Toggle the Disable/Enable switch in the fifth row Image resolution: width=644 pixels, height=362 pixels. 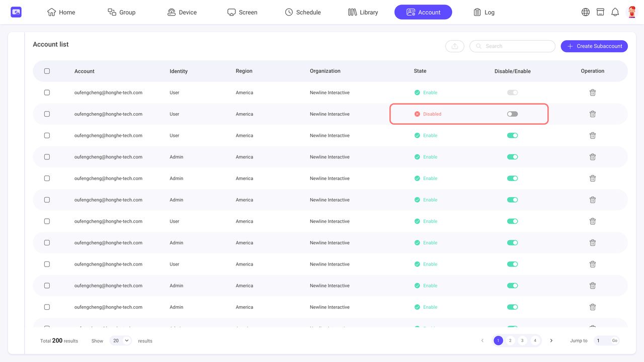pyautogui.click(x=512, y=178)
